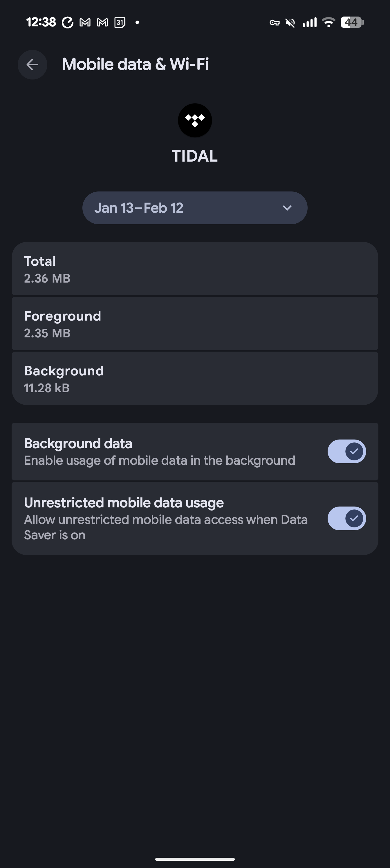Tap the muted sound status icon
This screenshot has width=390, height=868.
(290, 23)
